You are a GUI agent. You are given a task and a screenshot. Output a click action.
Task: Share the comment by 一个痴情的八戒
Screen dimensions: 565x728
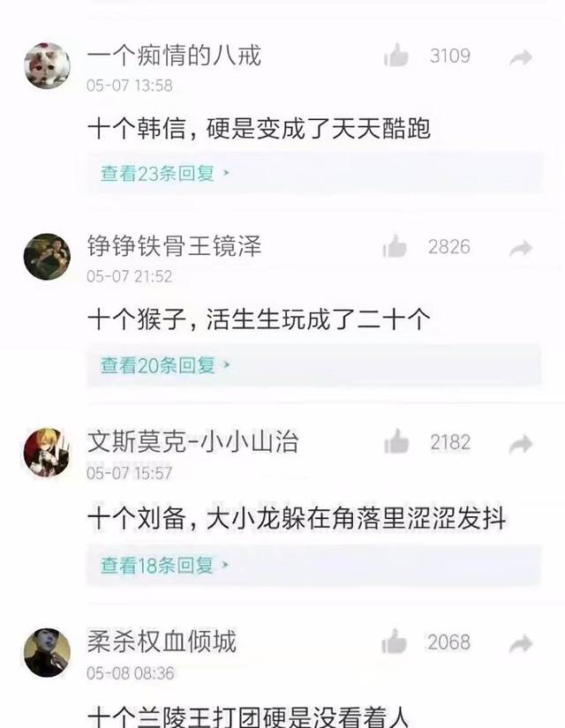coord(520,57)
